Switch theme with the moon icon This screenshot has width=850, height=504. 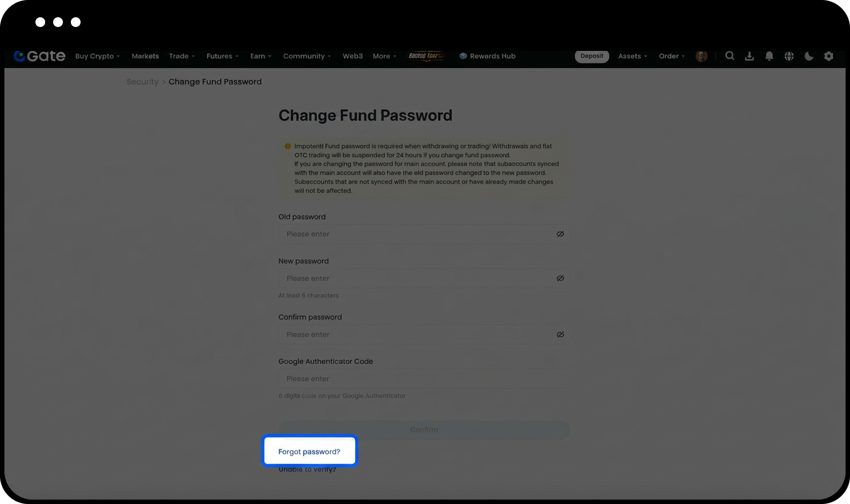(809, 56)
